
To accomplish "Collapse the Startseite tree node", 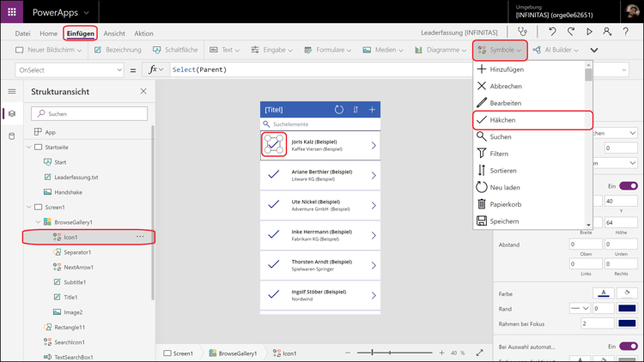I will coord(29,148).
